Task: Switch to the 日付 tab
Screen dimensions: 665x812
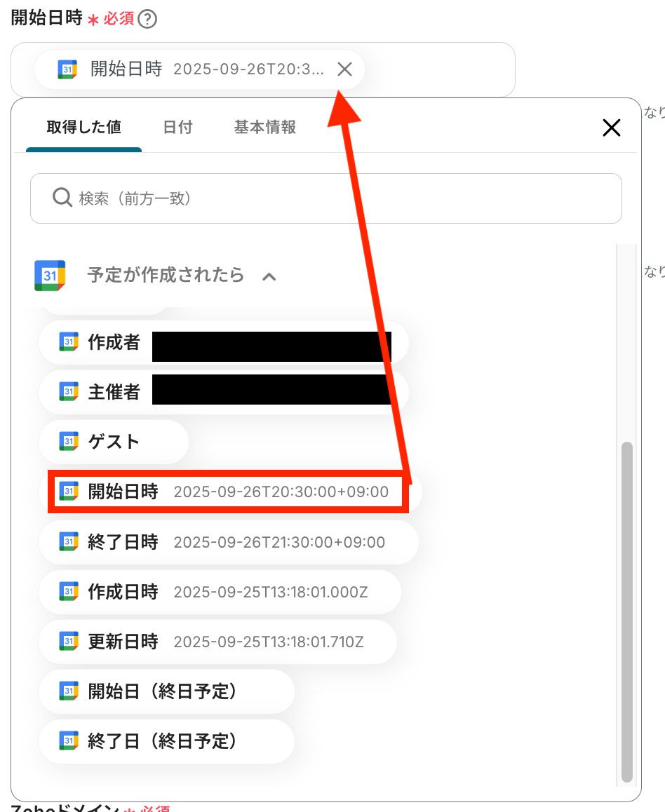Action: pos(177,127)
